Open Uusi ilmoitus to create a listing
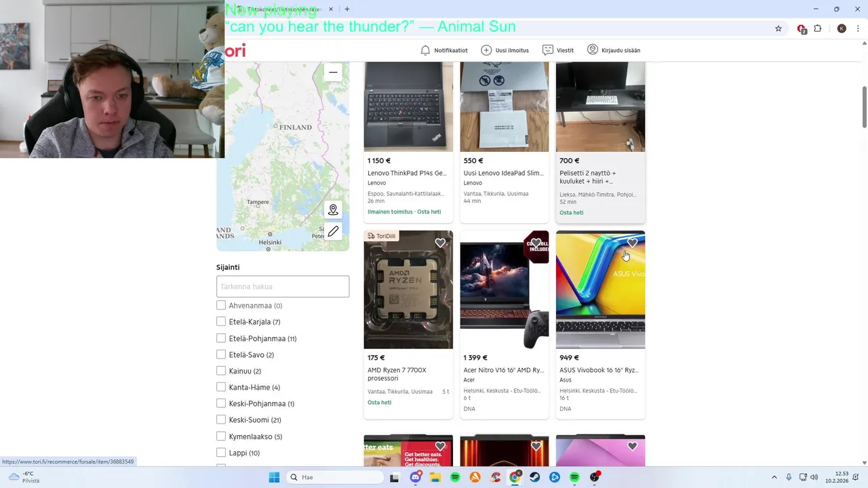The height and width of the screenshot is (488, 868). [x=505, y=50]
